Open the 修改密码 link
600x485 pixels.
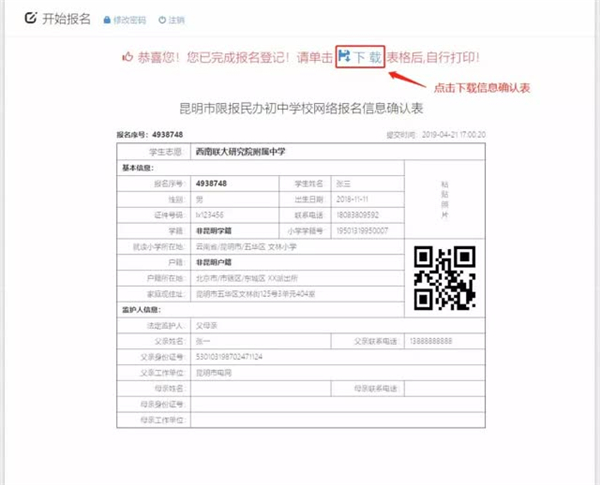point(130,20)
